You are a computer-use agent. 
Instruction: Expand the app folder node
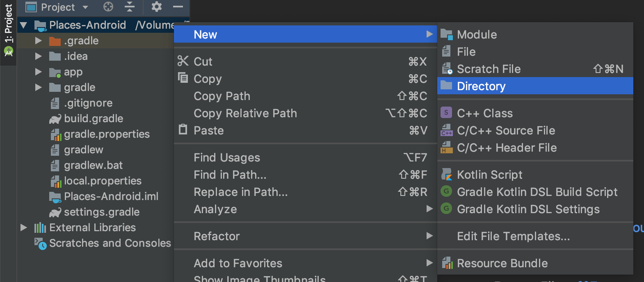[38, 72]
